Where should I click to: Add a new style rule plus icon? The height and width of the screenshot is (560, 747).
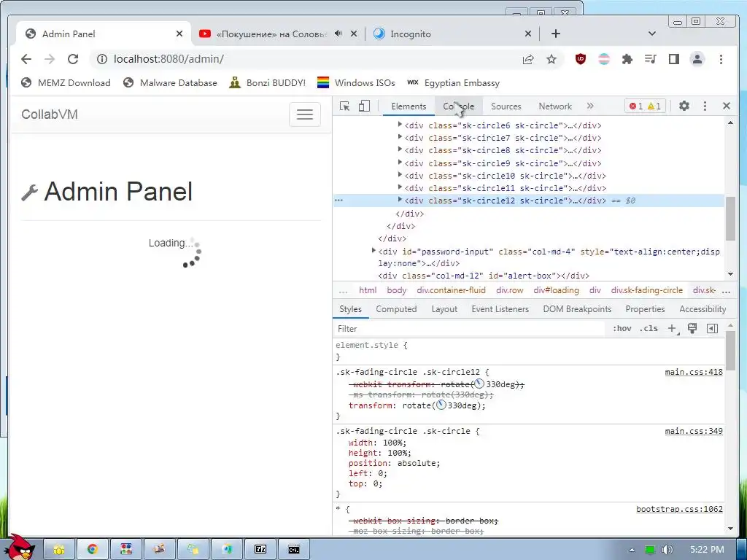coord(672,329)
